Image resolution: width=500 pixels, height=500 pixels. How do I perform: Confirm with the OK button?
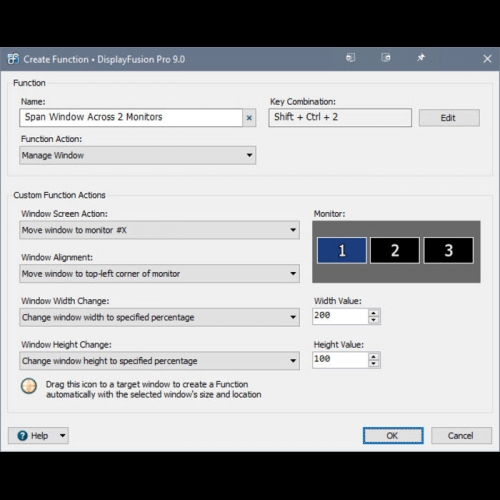coord(393,436)
